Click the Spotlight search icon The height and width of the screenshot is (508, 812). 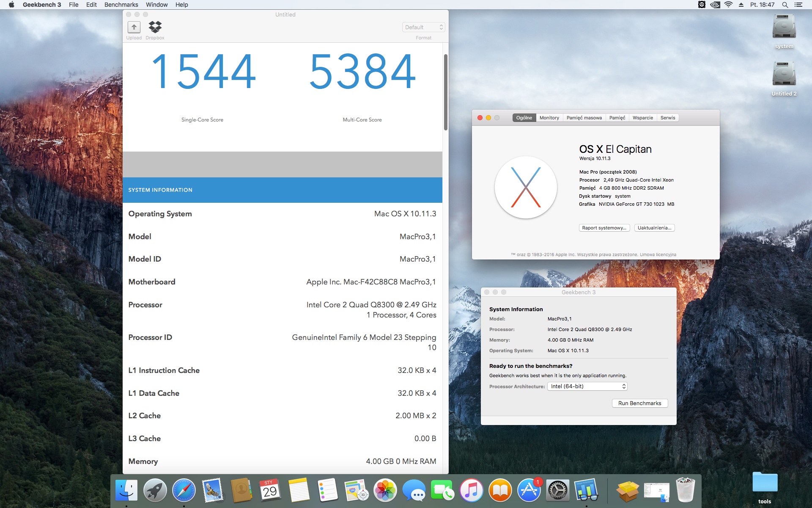coord(785,5)
